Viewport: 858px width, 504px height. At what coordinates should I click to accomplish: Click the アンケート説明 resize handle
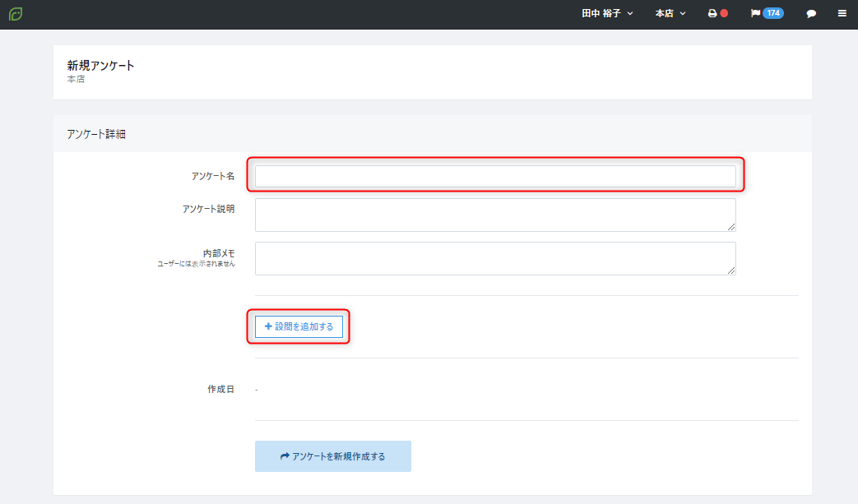(x=731, y=227)
